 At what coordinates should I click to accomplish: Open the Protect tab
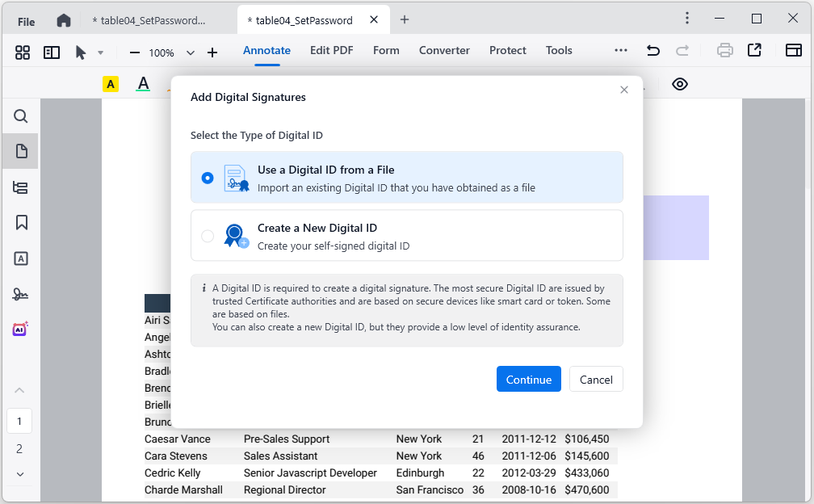[x=507, y=50]
